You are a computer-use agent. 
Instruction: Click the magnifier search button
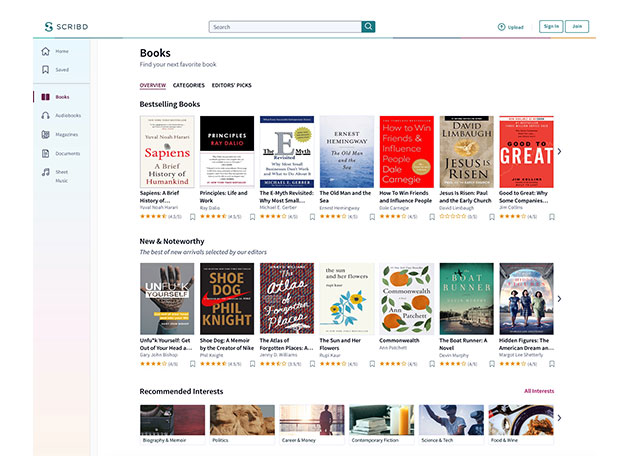click(368, 27)
